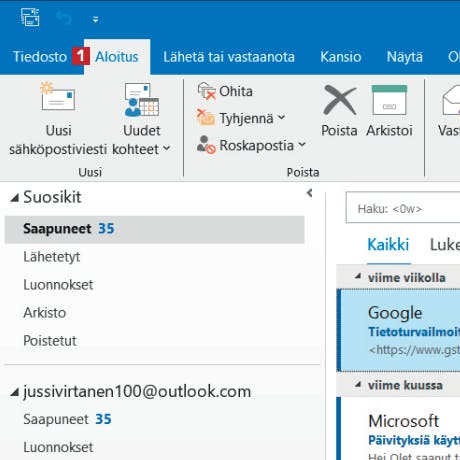Open the Uudet kohteet icon

click(141, 100)
